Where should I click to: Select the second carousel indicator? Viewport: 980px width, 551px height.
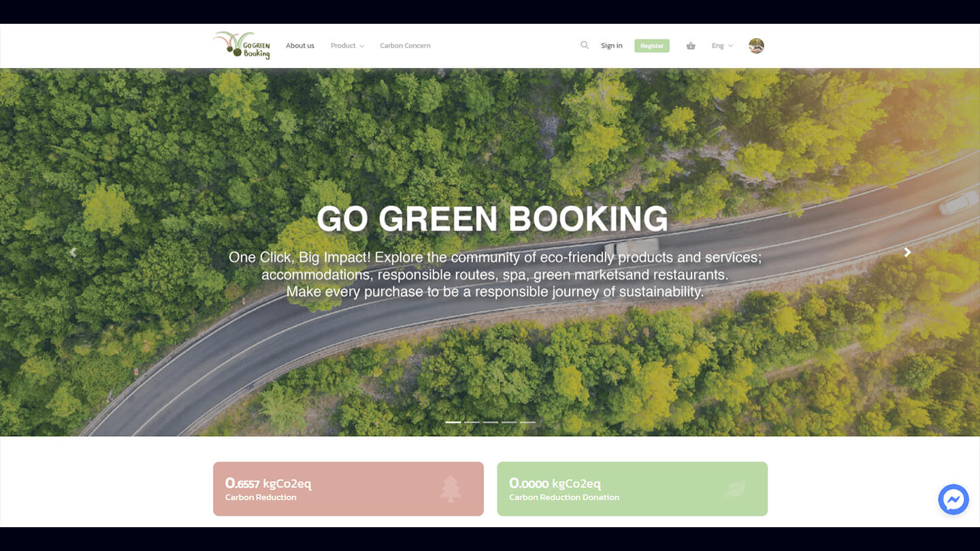tap(472, 422)
